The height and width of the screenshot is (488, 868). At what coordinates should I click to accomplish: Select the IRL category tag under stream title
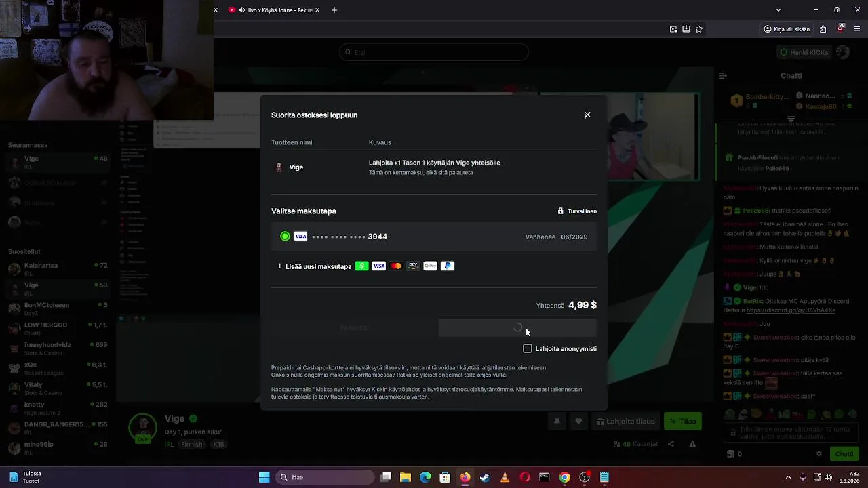169,445
